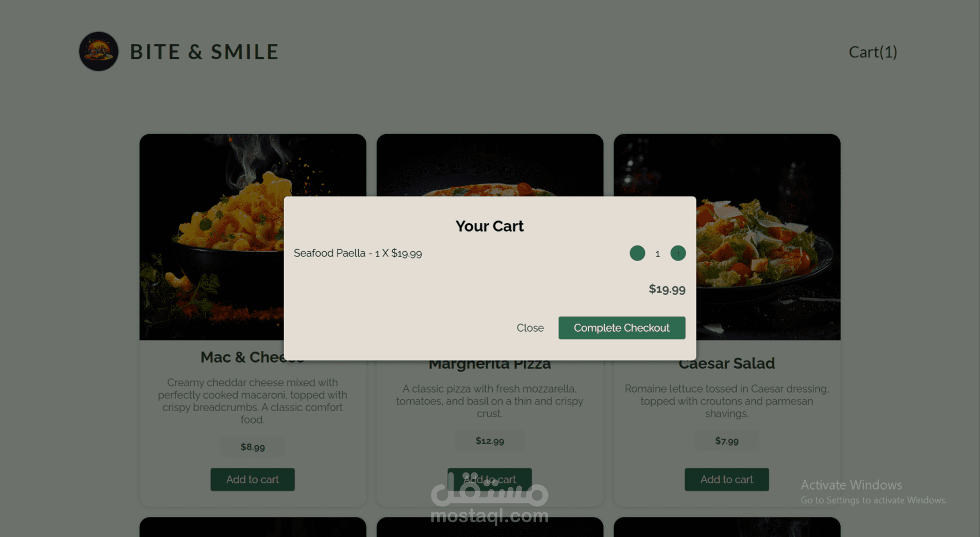Click the Margherita Pizza dish photo

tap(490, 165)
